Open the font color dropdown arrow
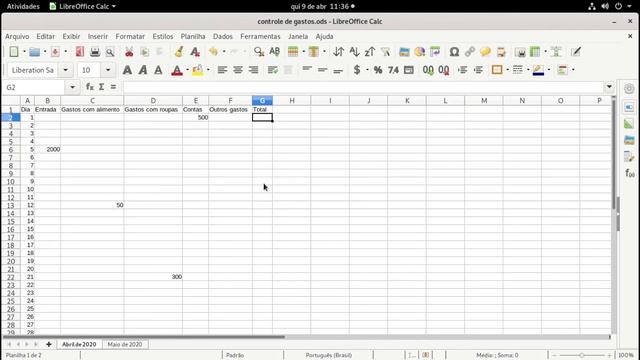 point(187,70)
